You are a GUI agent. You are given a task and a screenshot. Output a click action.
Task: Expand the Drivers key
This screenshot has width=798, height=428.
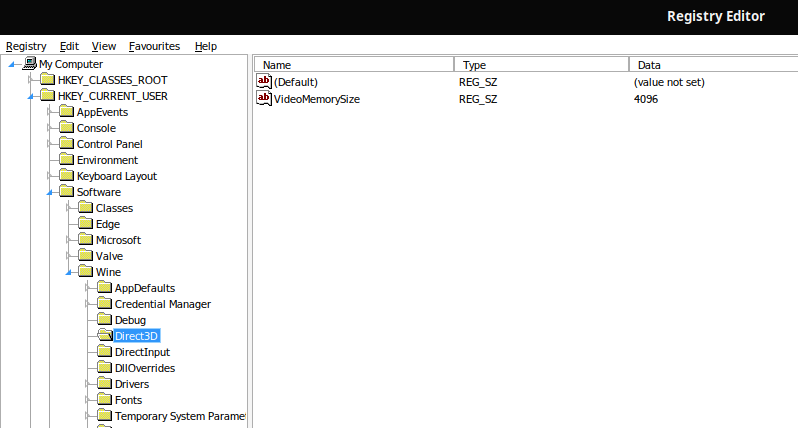tap(88, 384)
